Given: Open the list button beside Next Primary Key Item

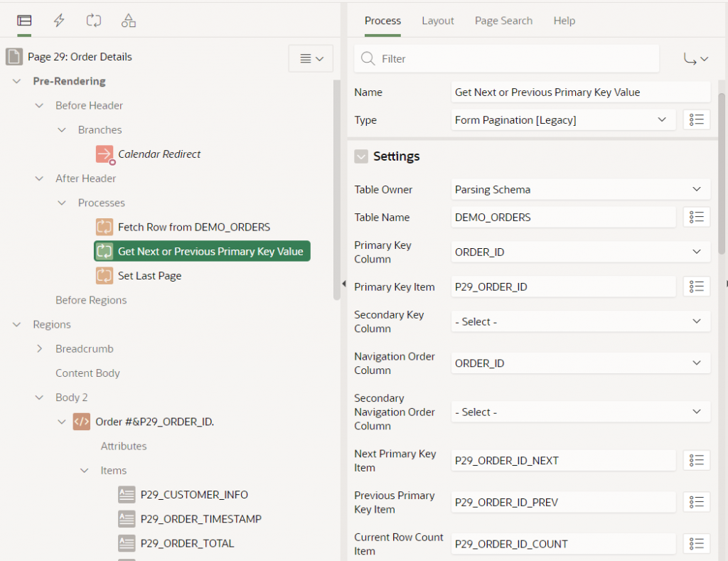Looking at the screenshot, I should (697, 461).
